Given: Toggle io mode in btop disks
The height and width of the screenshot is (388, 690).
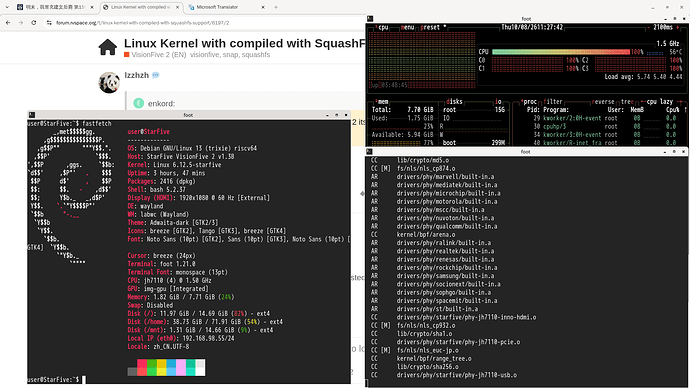Looking at the screenshot, I should coord(498,102).
